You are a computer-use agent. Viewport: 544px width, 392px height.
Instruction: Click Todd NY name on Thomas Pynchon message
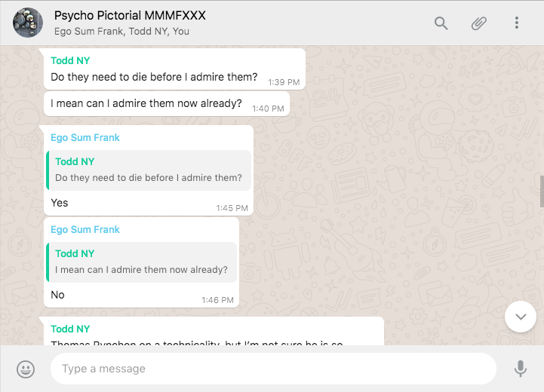pyautogui.click(x=70, y=329)
